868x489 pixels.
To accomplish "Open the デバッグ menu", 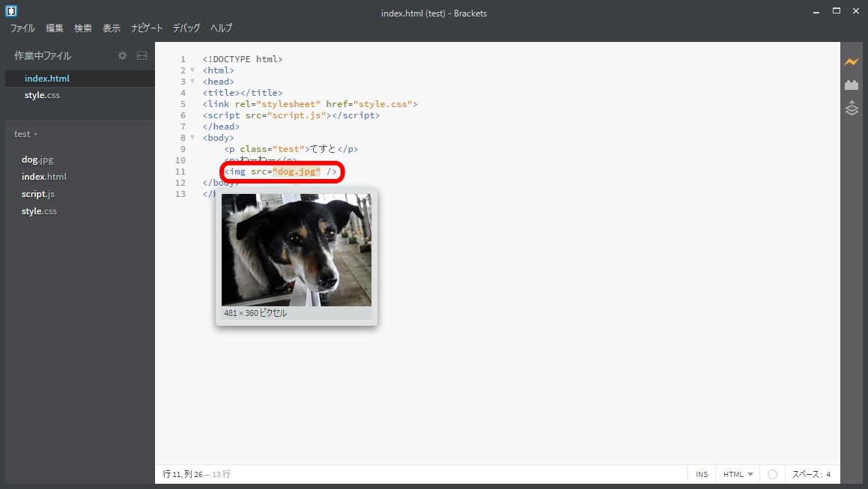I will (186, 28).
